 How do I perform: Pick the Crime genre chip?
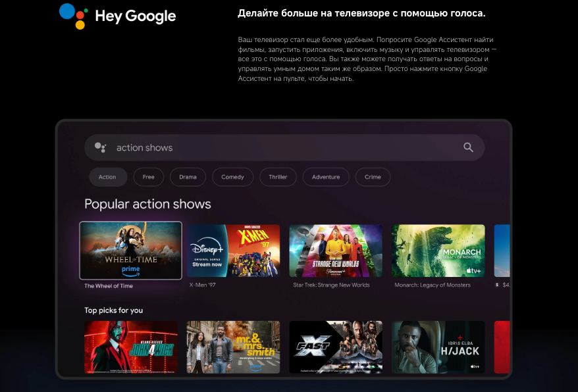[x=373, y=177]
